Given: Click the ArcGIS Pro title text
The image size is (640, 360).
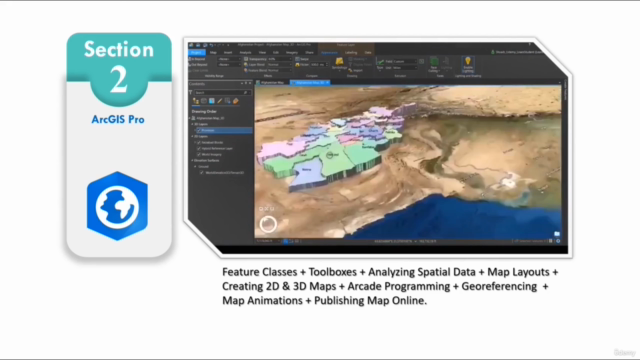Looking at the screenshot, I should pyautogui.click(x=118, y=120).
